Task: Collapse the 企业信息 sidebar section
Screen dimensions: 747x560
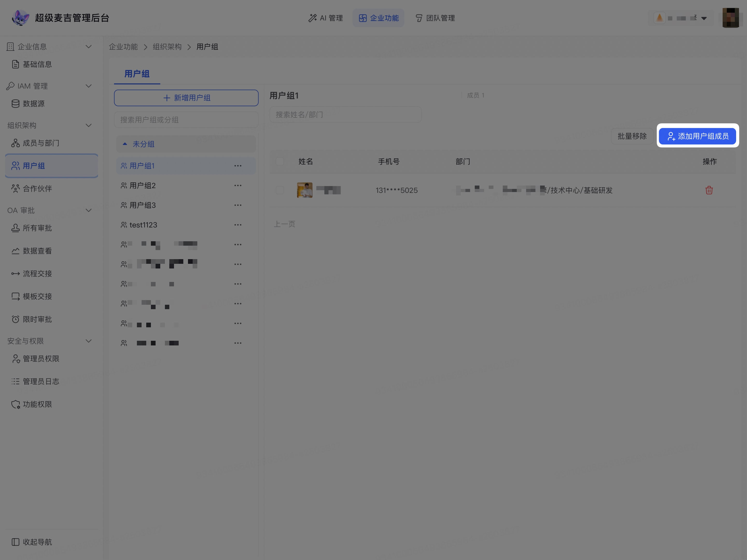Action: pos(88,47)
